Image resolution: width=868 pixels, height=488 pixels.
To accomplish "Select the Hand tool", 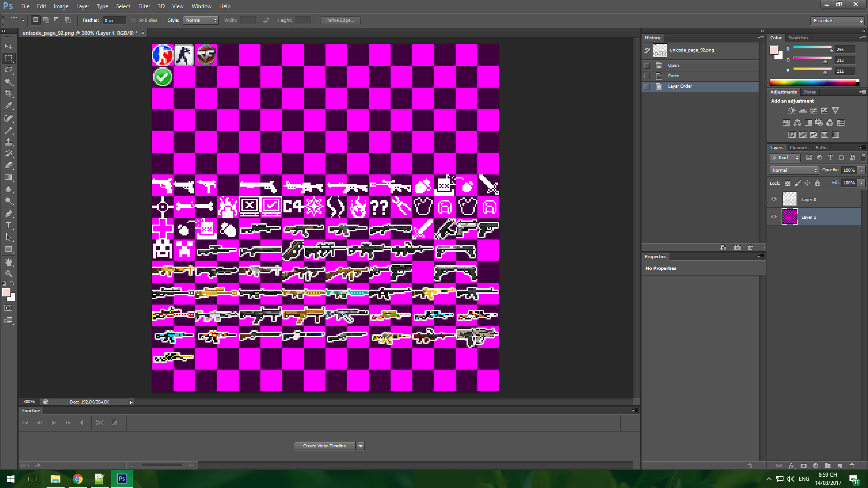I will point(9,262).
